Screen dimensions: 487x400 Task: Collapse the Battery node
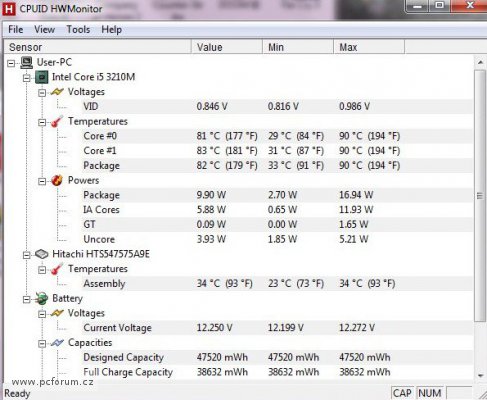click(26, 299)
